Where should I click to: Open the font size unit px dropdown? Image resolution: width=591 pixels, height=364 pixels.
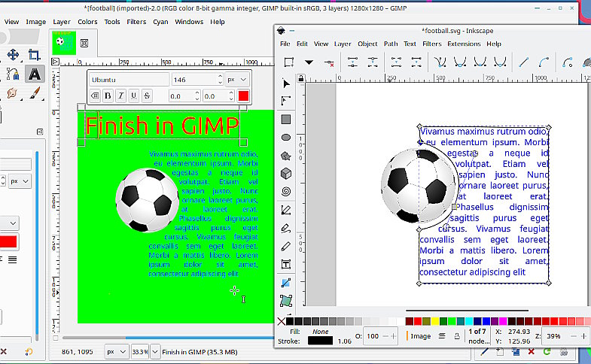pos(237,80)
